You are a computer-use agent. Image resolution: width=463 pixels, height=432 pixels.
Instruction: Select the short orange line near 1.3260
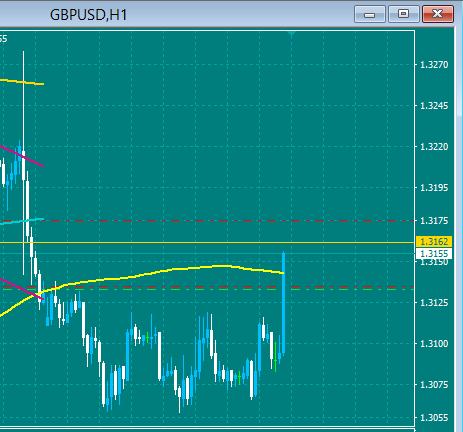tap(22, 82)
